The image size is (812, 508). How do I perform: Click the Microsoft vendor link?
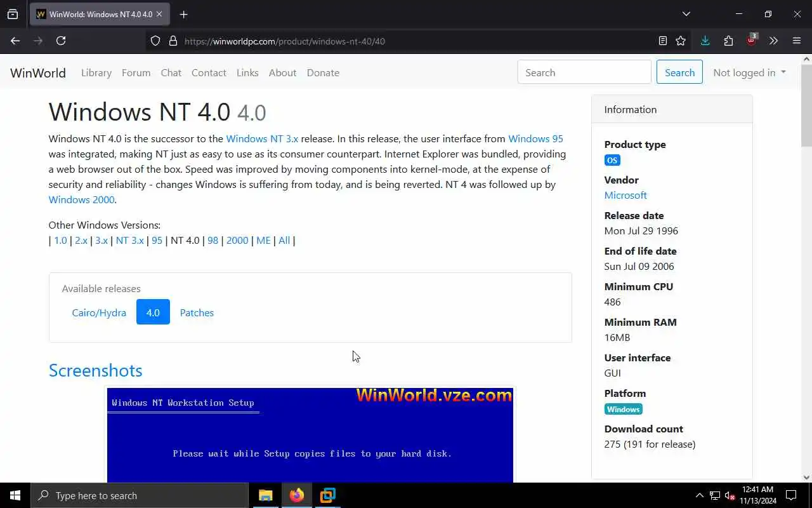[625, 195]
